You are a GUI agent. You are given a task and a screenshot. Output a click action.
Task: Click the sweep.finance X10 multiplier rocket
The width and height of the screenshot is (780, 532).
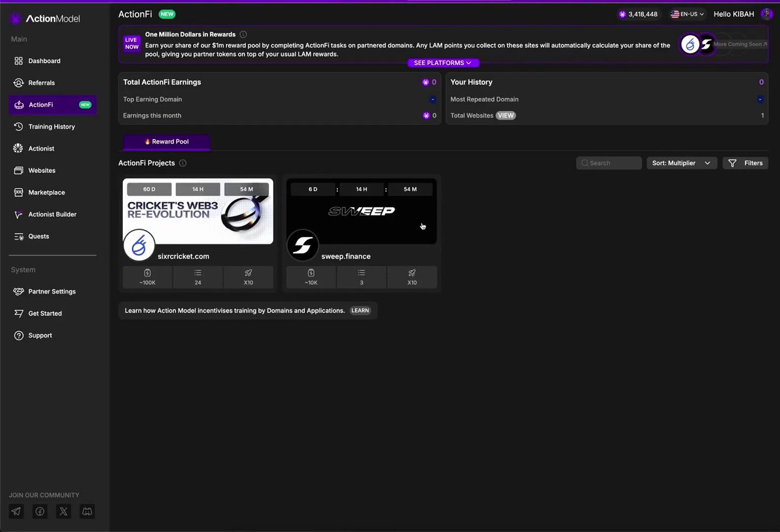tap(412, 277)
